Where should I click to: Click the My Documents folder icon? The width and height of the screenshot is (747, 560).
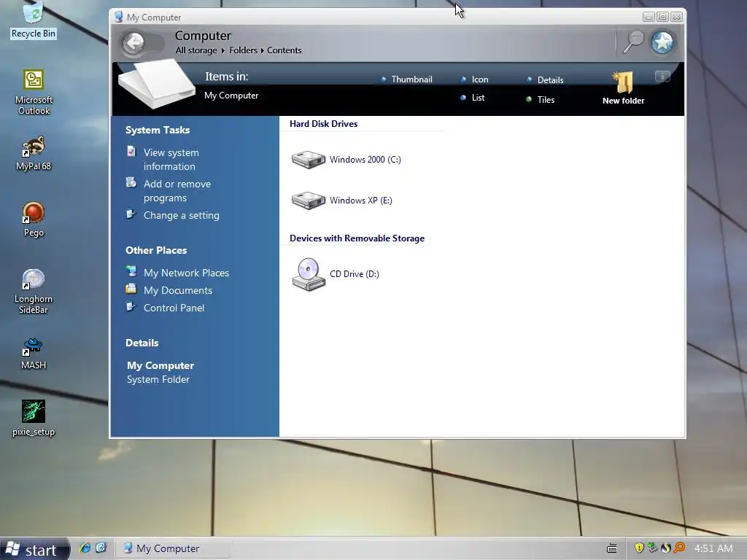pos(131,289)
